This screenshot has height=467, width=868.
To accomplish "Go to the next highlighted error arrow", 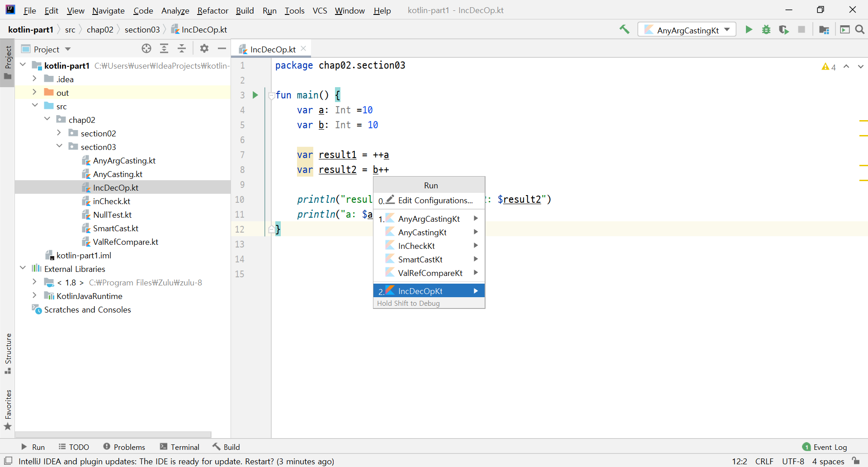I will 860,67.
